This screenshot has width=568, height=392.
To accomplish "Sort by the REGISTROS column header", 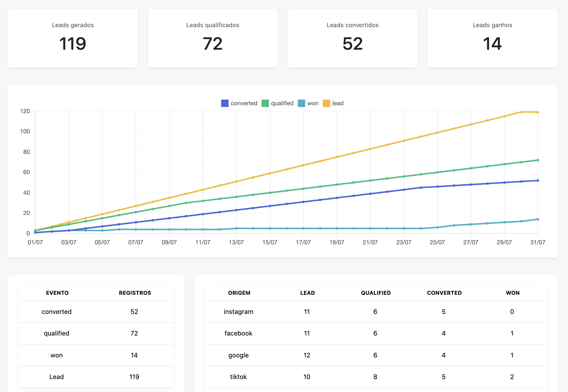I will (135, 293).
